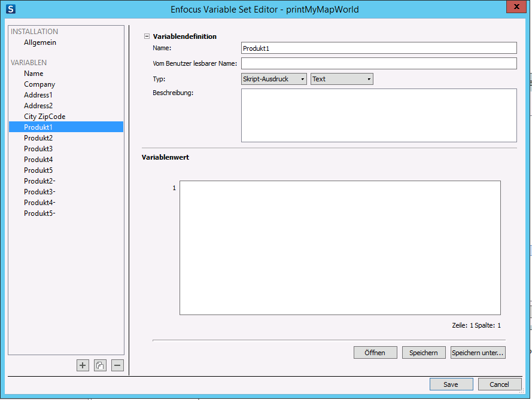
Task: Click the INSTALLATION section header
Action: pyautogui.click(x=34, y=32)
